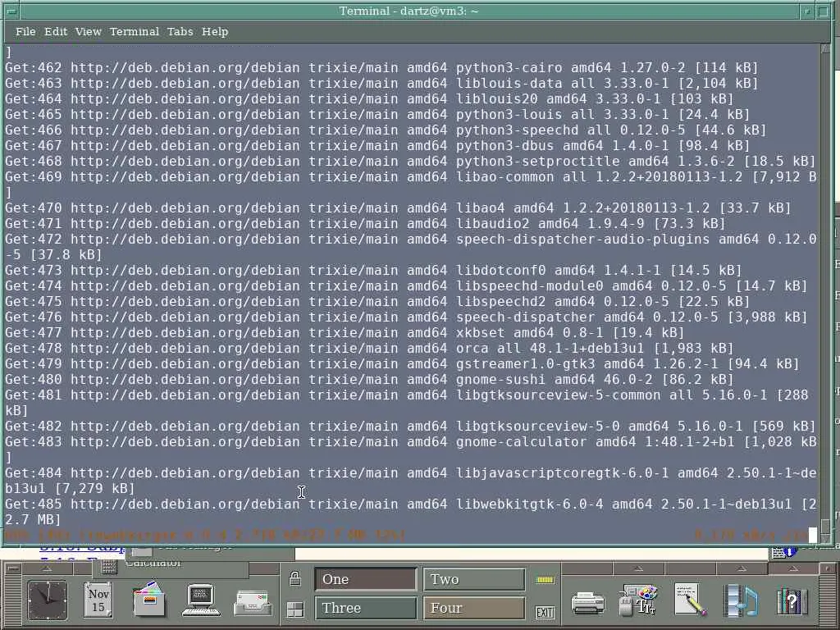Switch to workspace Three
Screen dimensions: 840x630
coord(366,608)
